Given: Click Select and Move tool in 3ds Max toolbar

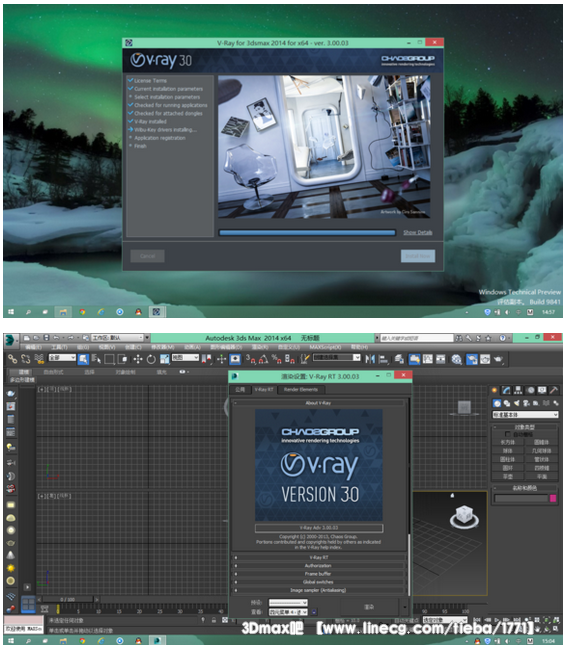Looking at the screenshot, I should point(137,359).
